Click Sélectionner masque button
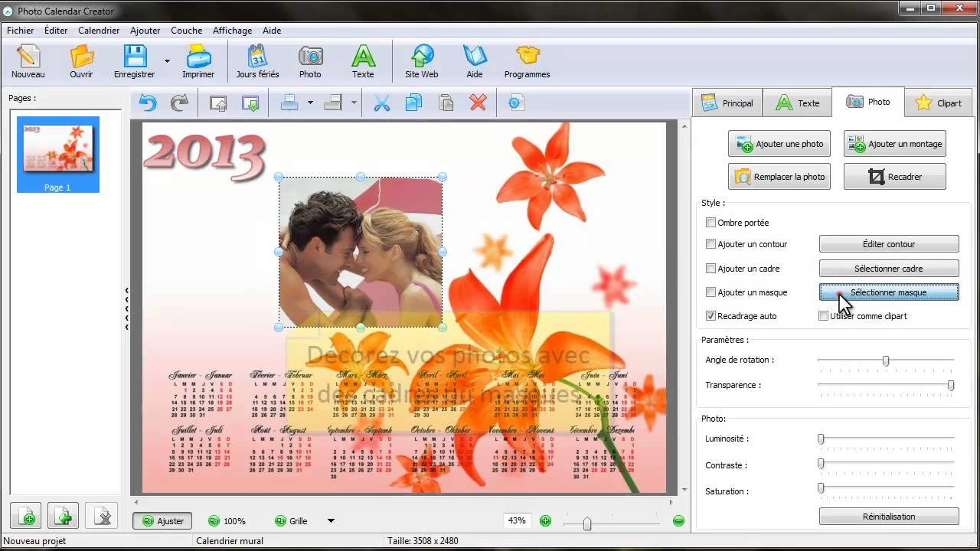Screen dimensions: 980x551 coord(889,292)
